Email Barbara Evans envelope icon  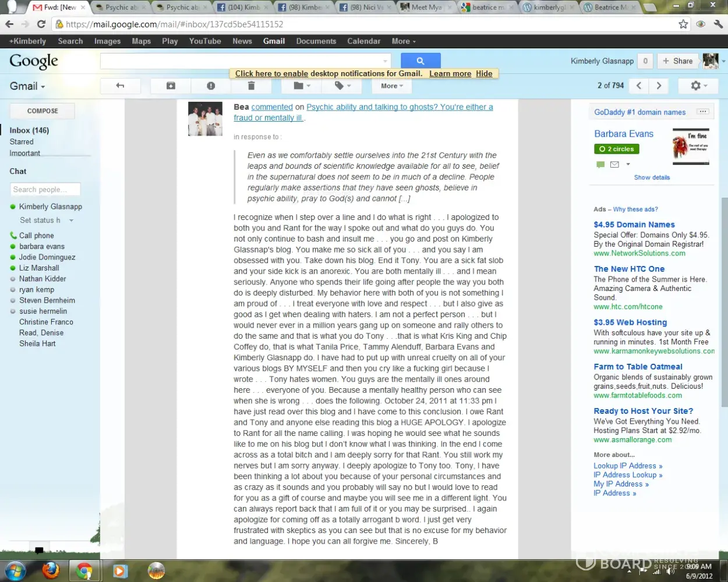[x=614, y=165]
